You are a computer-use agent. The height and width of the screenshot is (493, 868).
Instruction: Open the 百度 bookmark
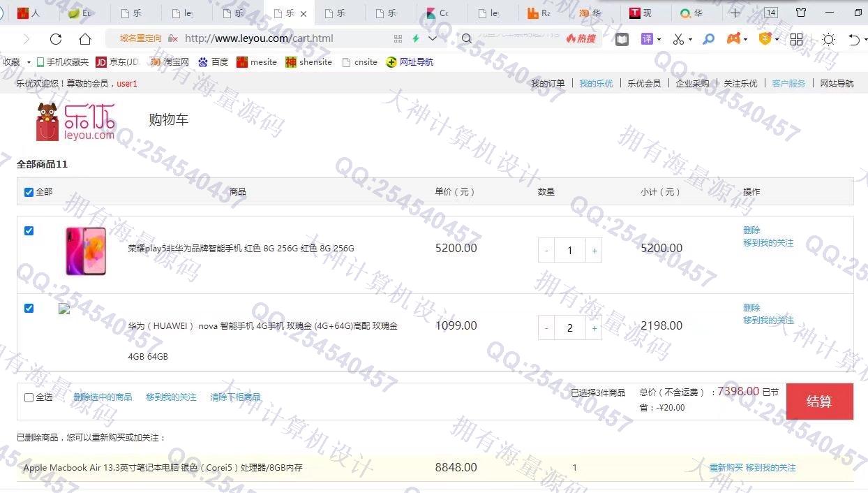tap(213, 62)
